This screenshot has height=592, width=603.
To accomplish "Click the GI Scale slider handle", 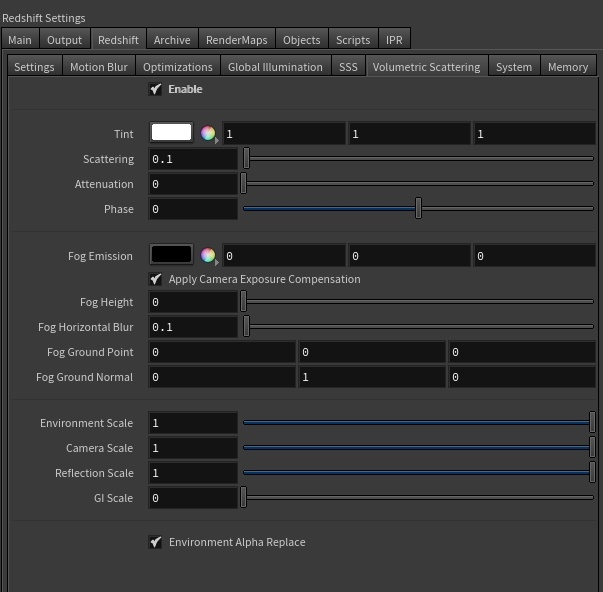I will (243, 497).
